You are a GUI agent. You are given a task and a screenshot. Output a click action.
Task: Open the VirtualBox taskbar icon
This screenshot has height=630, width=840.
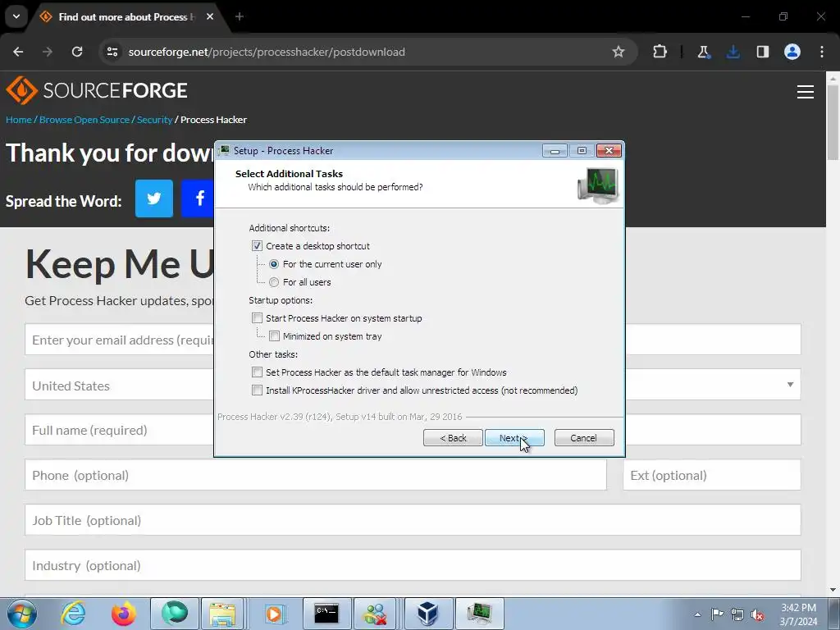(x=428, y=614)
